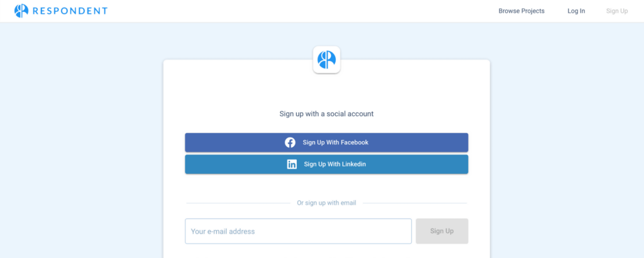644x258 pixels.
Task: Focus the Your e-mail address field
Action: [x=298, y=231]
